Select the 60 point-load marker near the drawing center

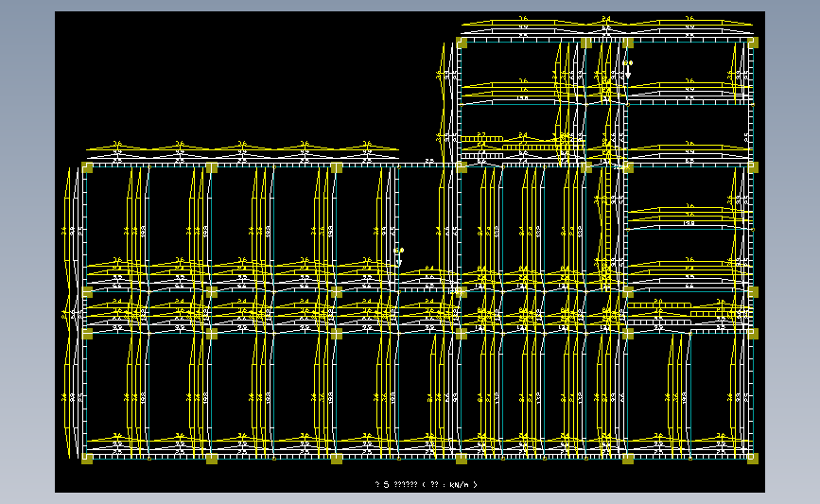click(x=398, y=256)
